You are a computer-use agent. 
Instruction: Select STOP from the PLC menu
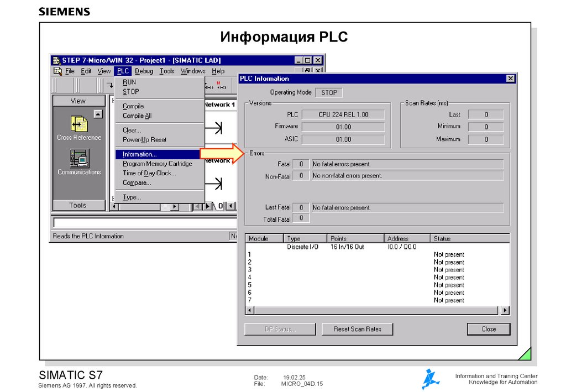click(159, 92)
